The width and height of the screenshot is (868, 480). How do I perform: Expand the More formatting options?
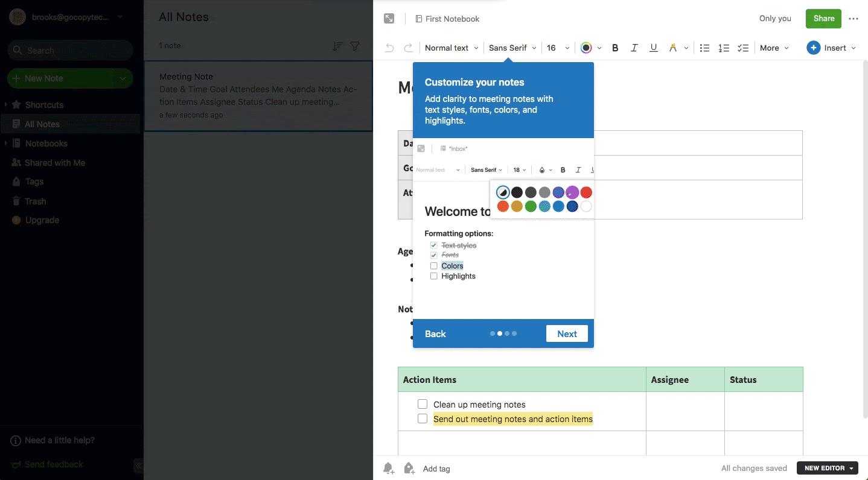point(774,48)
